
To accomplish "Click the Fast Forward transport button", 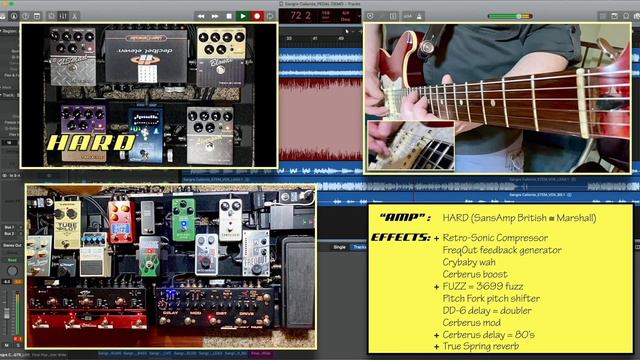I will tap(215, 16).
